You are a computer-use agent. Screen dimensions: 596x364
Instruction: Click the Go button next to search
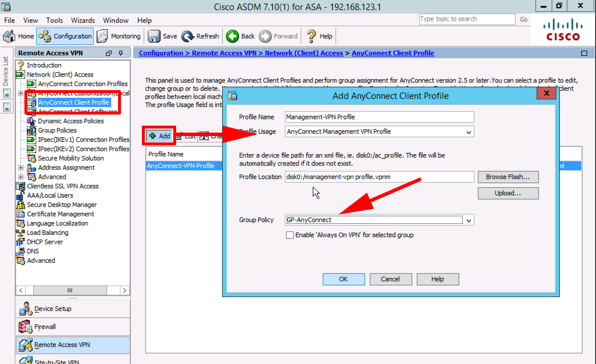point(524,19)
